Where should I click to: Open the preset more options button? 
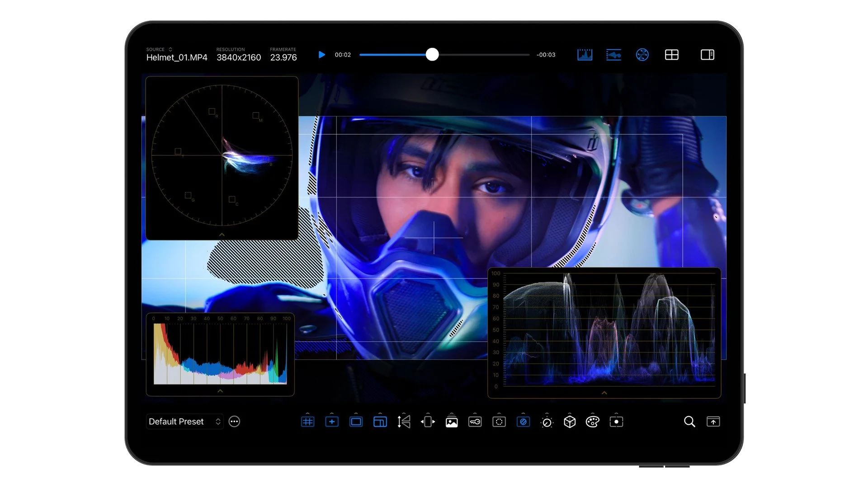point(234,422)
